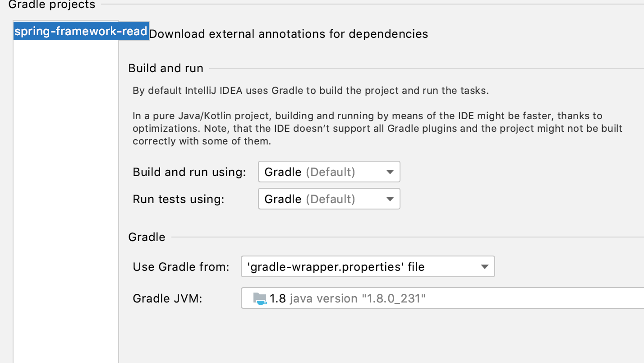The width and height of the screenshot is (644, 363).
Task: Click the dropdown arrow on Build and run using
Action: click(390, 172)
